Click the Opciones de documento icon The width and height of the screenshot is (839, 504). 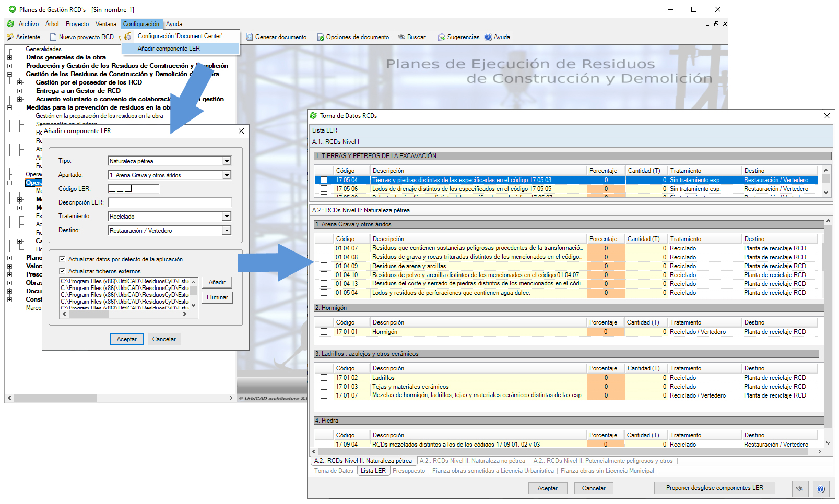pos(321,37)
